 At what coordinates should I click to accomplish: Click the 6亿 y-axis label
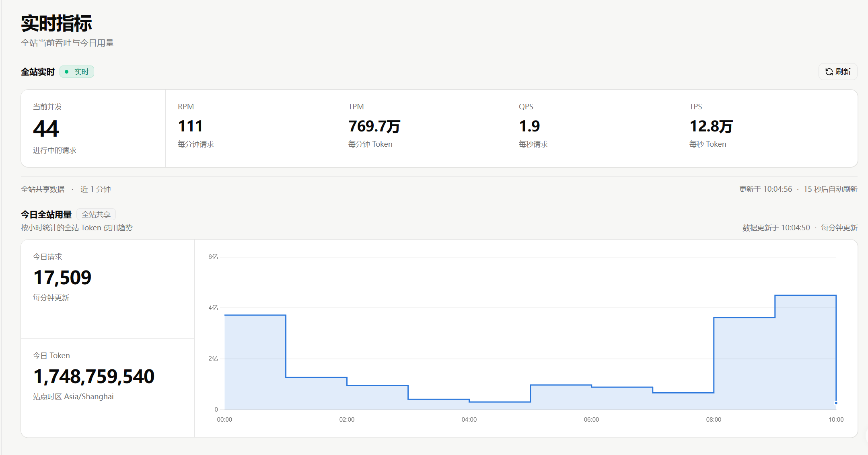point(213,256)
